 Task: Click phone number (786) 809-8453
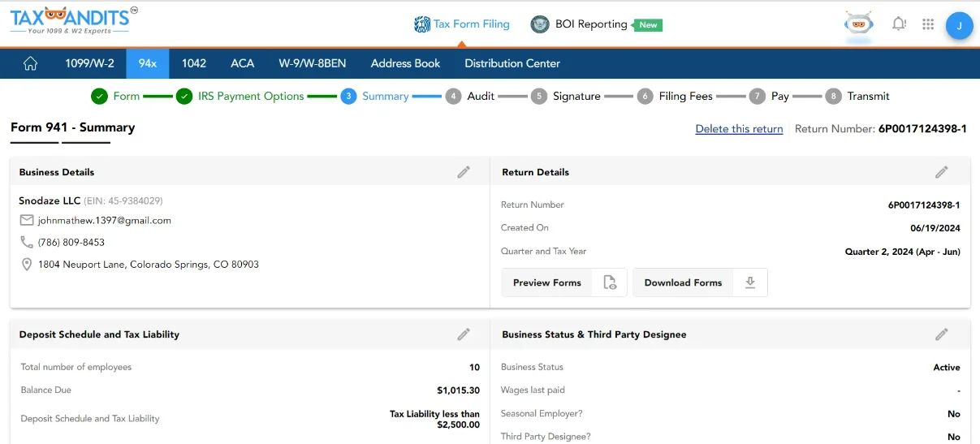(71, 242)
